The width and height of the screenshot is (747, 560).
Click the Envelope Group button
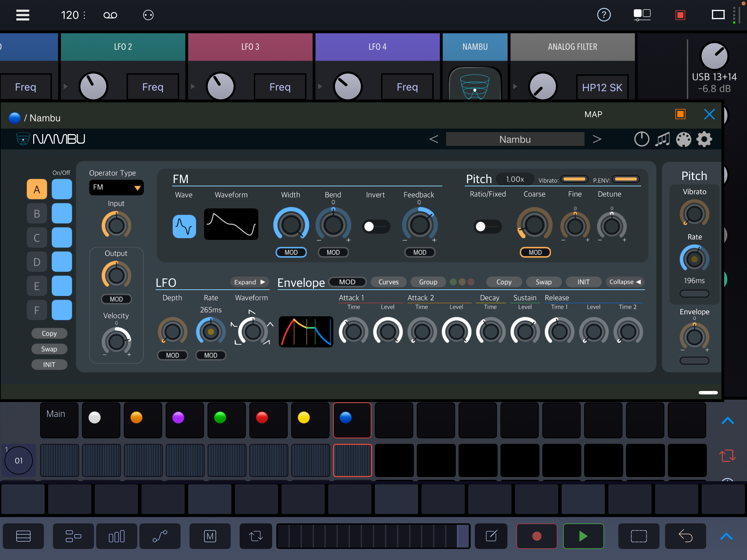pos(428,282)
